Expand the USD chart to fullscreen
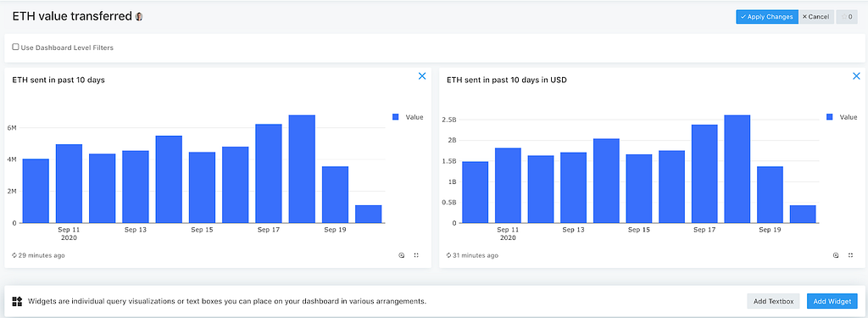868x318 pixels. coord(851,255)
